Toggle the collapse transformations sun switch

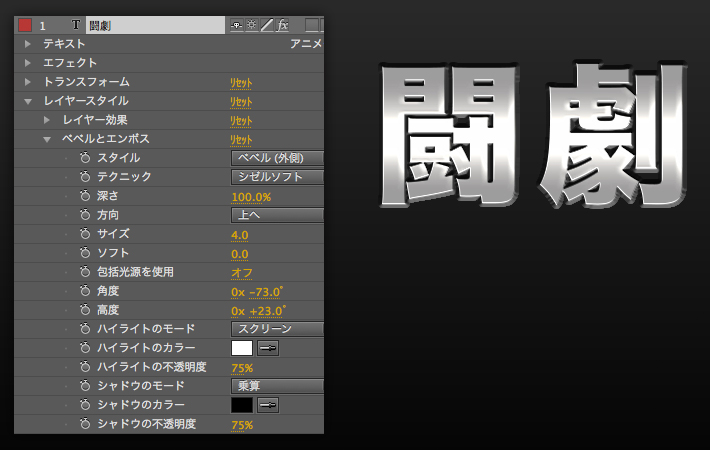pos(251,25)
